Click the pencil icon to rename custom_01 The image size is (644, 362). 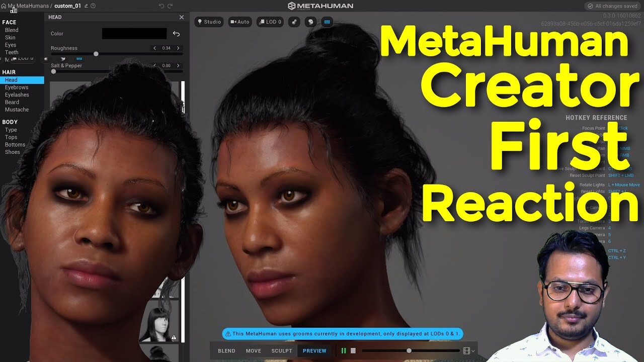point(86,6)
